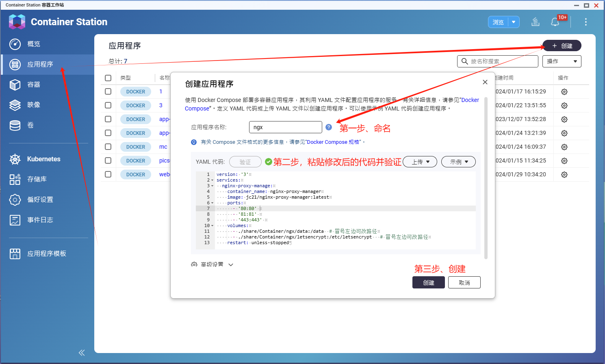Click the 类型 column header

coord(126,78)
